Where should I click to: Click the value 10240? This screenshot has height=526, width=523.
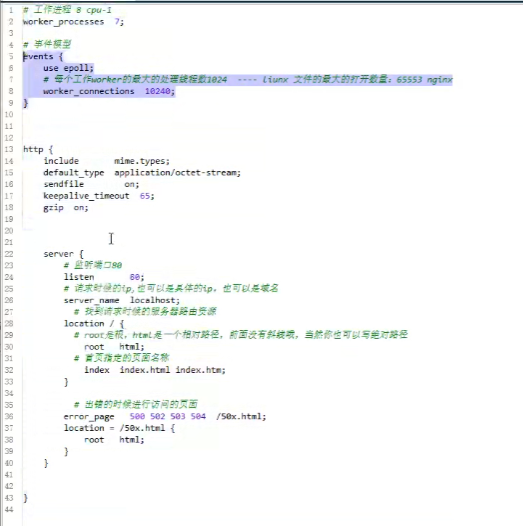coord(158,91)
